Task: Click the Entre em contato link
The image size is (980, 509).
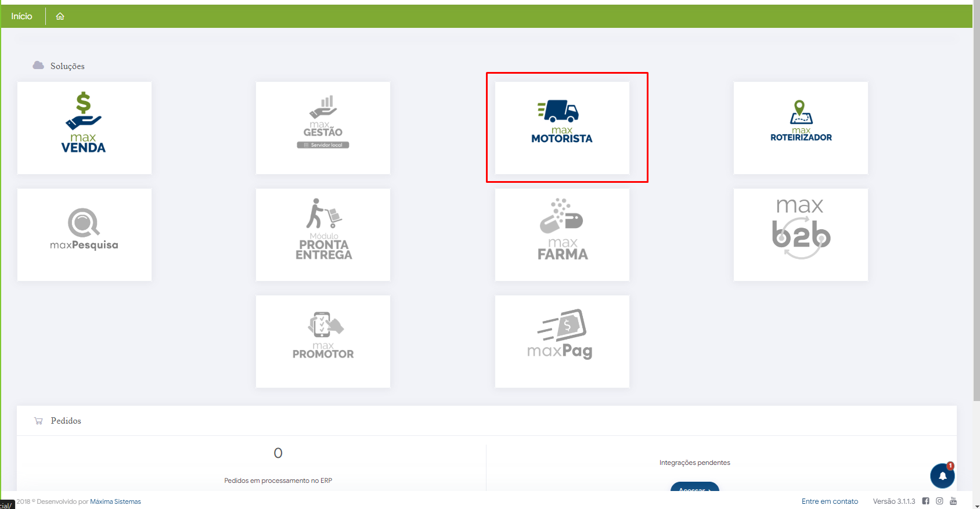Action: click(830, 501)
